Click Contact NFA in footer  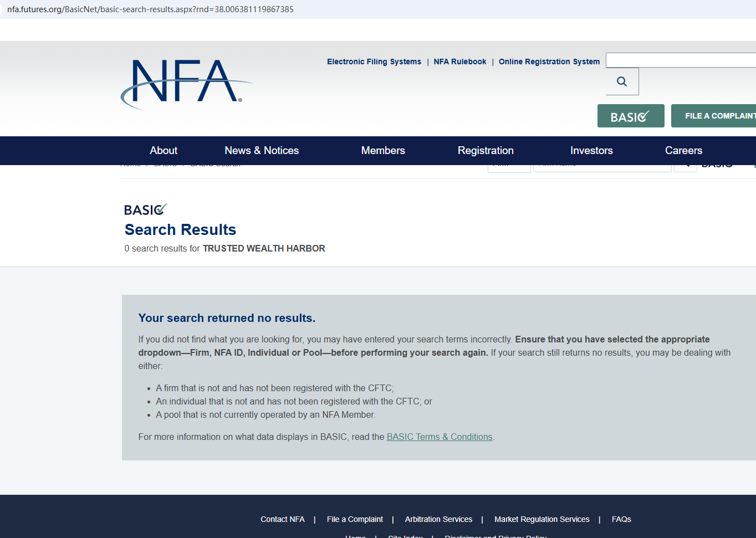click(x=283, y=519)
